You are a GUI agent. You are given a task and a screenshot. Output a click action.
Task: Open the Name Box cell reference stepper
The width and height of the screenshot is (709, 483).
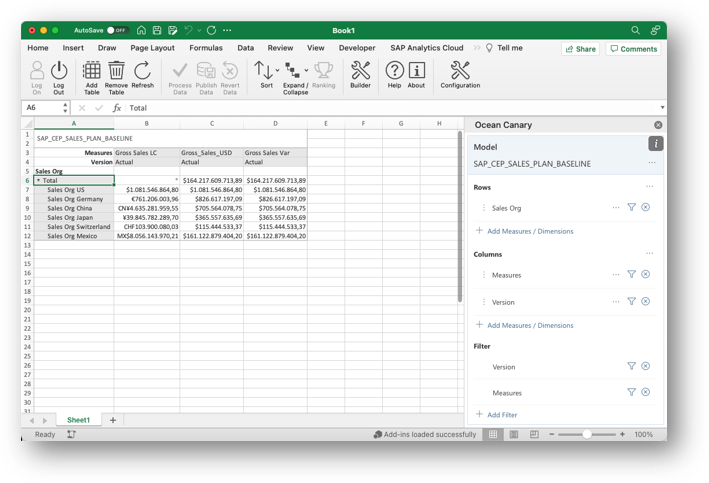65,108
